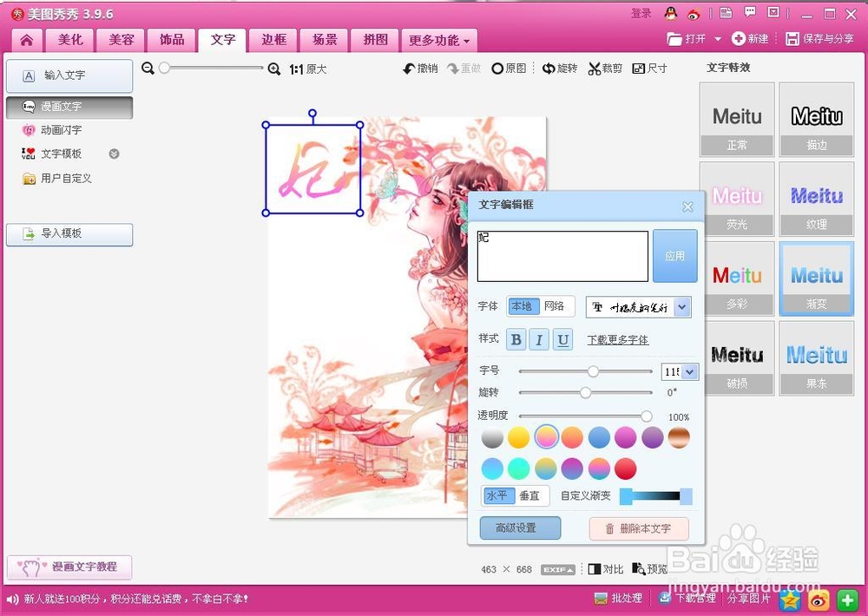This screenshot has height=616, width=868.
Task: Click the 下载更多字体 link
Action: point(618,340)
